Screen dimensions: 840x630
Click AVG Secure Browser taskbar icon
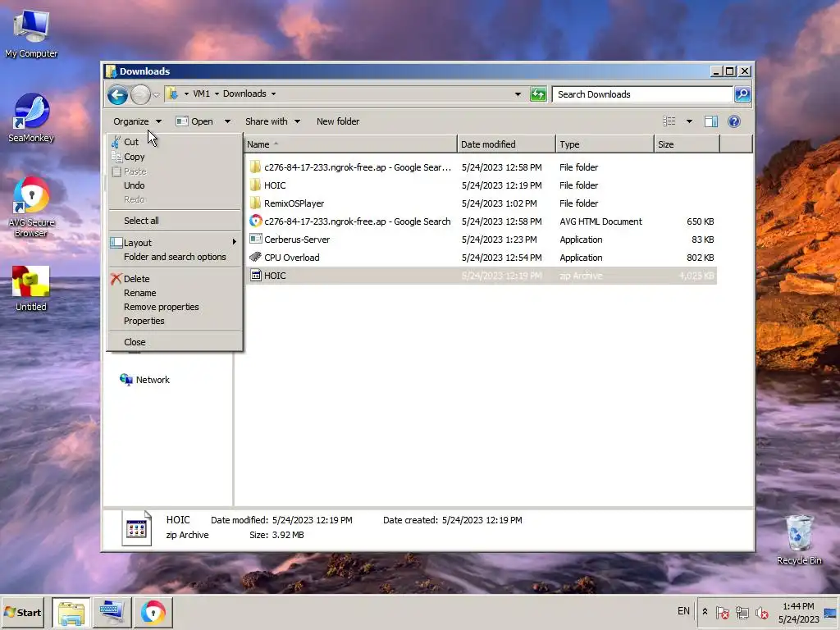(153, 613)
